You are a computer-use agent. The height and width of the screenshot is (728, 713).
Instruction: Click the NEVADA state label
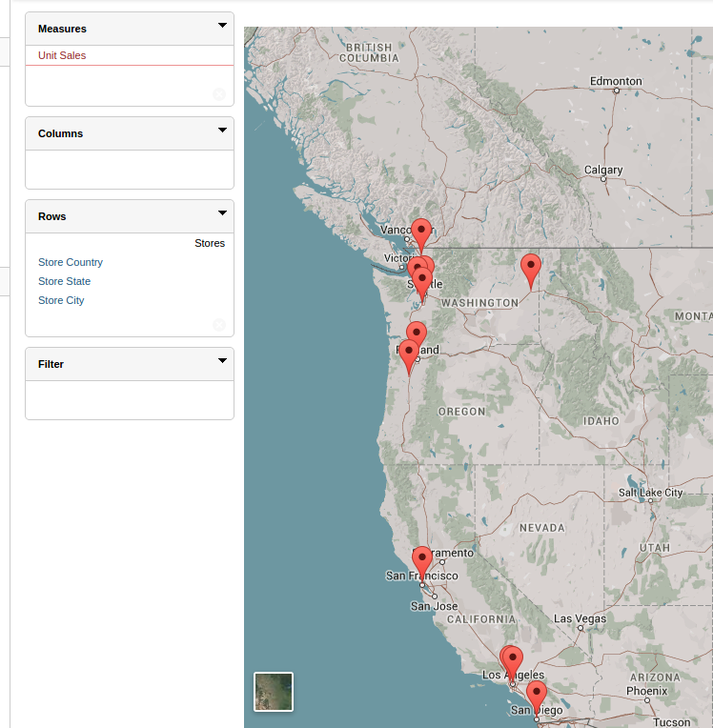coord(542,528)
